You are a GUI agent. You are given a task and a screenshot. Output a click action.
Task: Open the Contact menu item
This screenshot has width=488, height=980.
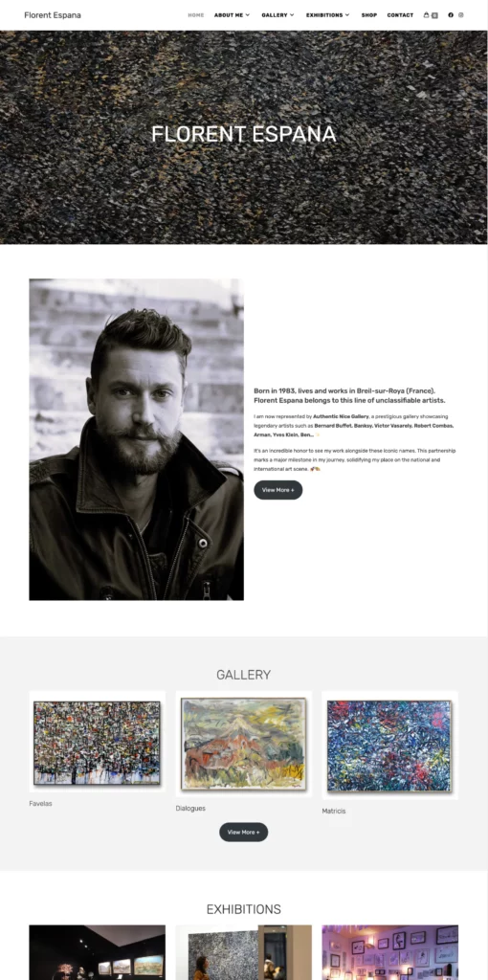click(x=400, y=15)
